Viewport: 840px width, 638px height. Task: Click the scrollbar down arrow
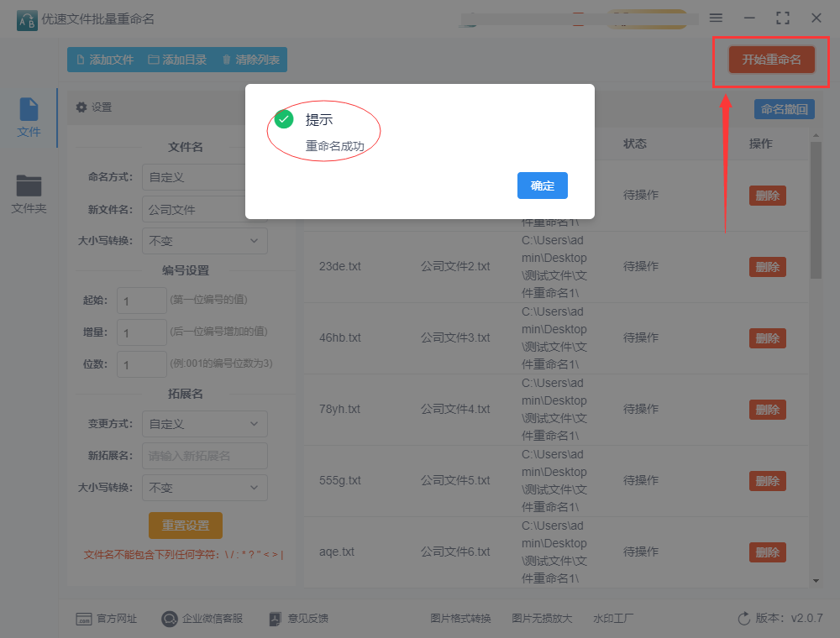(x=816, y=581)
